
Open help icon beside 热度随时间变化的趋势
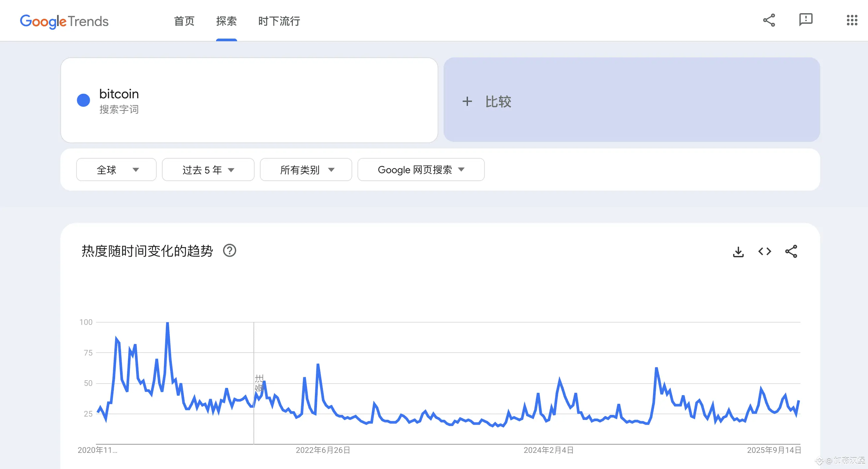click(x=230, y=251)
